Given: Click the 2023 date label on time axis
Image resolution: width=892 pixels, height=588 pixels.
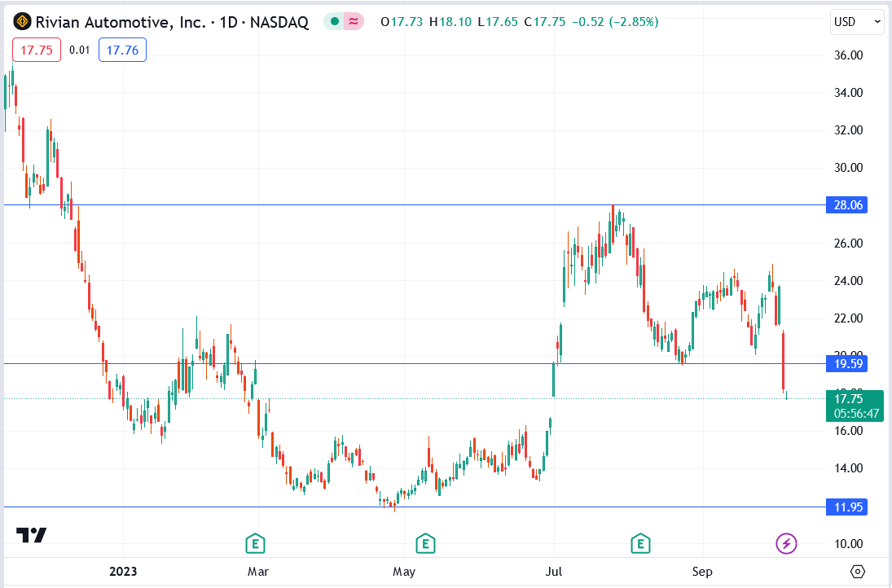Looking at the screenshot, I should pyautogui.click(x=123, y=572).
